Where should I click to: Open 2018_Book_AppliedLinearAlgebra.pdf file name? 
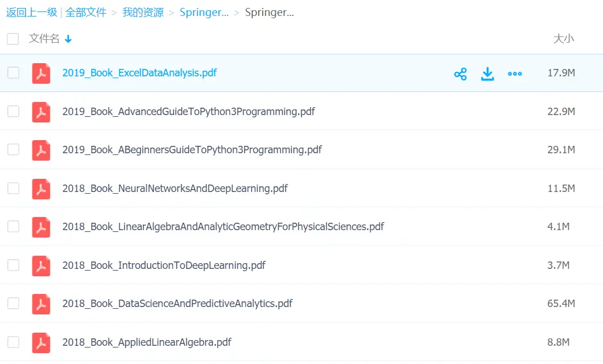coord(147,342)
